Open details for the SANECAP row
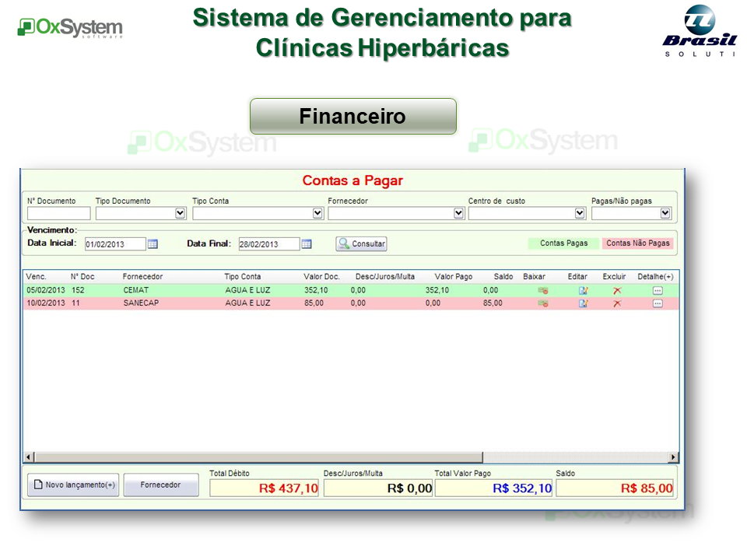Screen dimensions: 747x560 [658, 303]
